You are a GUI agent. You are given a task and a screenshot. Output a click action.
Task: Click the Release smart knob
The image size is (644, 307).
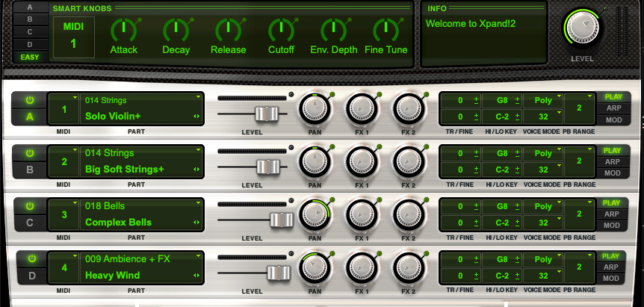(229, 29)
